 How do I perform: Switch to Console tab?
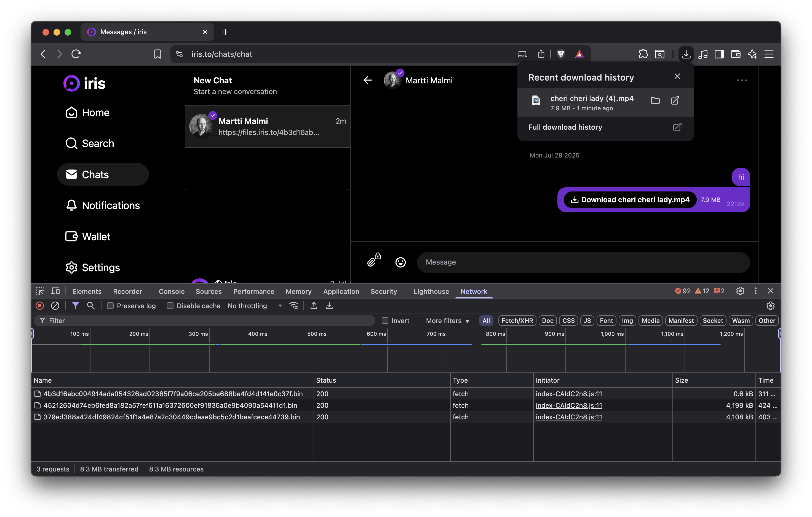[172, 291]
